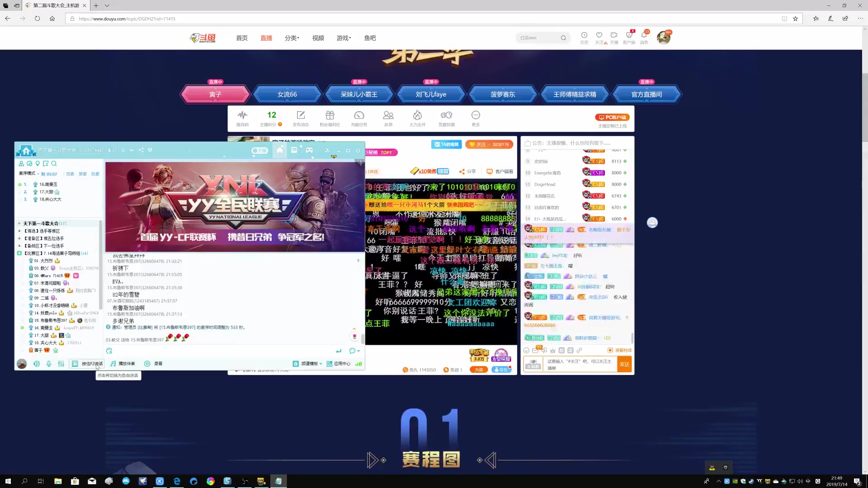Open the 更多 more options icon
The height and width of the screenshot is (488, 868).
pyautogui.click(x=476, y=118)
